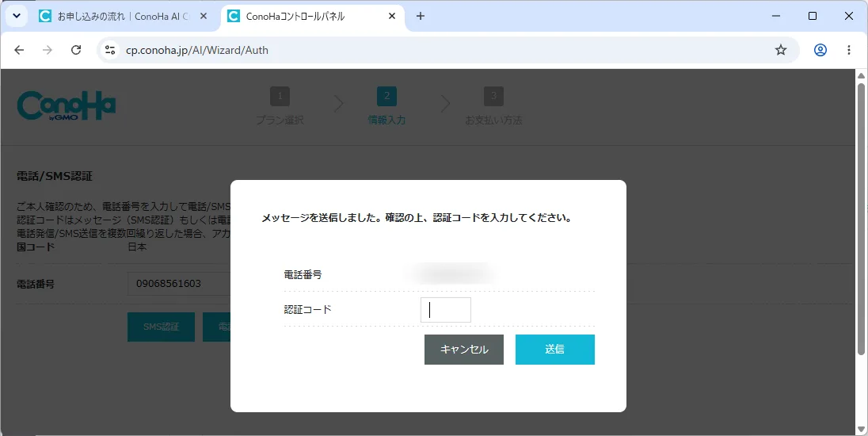Open the Chrome three-dot menu
The height and width of the screenshot is (436, 868).
(x=849, y=50)
